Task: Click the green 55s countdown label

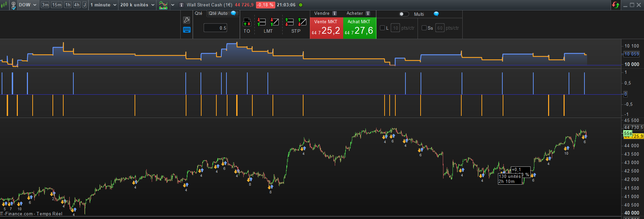Action: 628,133
